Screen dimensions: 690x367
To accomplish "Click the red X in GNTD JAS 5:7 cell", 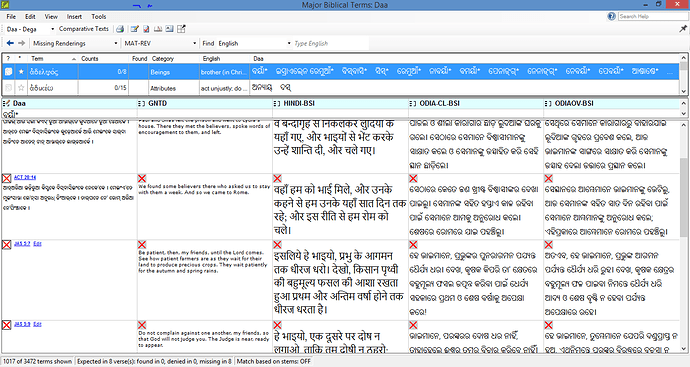I will coord(142,245).
